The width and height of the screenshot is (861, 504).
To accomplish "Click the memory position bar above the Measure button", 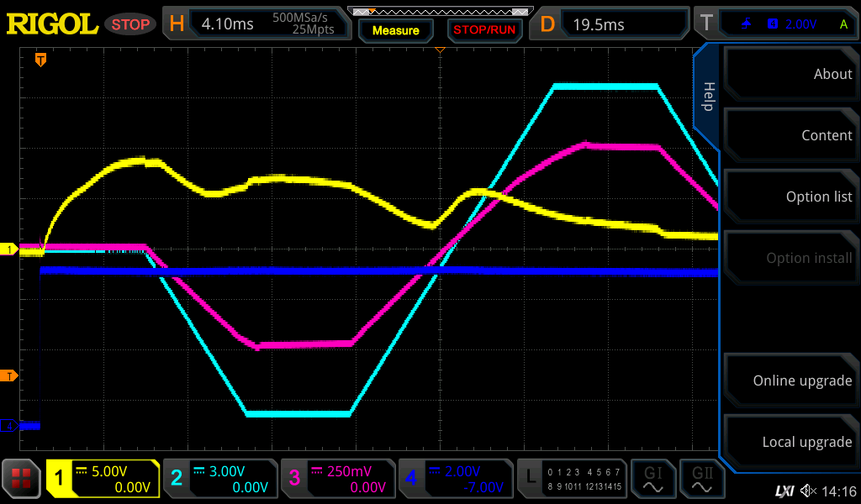I will (440, 11).
